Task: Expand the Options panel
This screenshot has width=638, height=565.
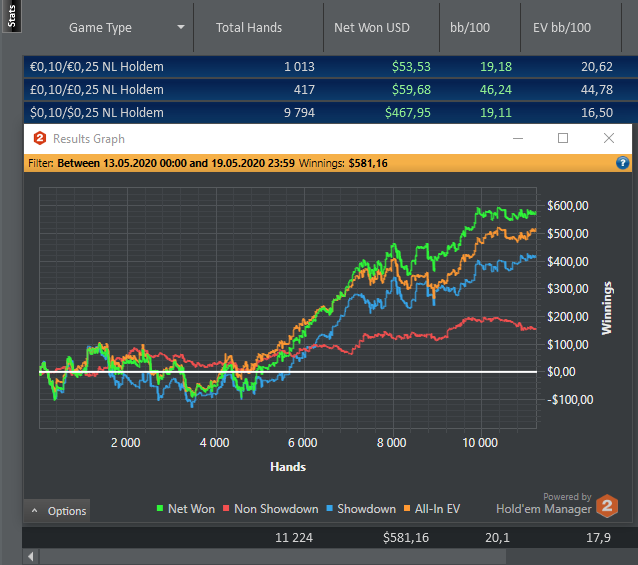Action: pos(57,510)
